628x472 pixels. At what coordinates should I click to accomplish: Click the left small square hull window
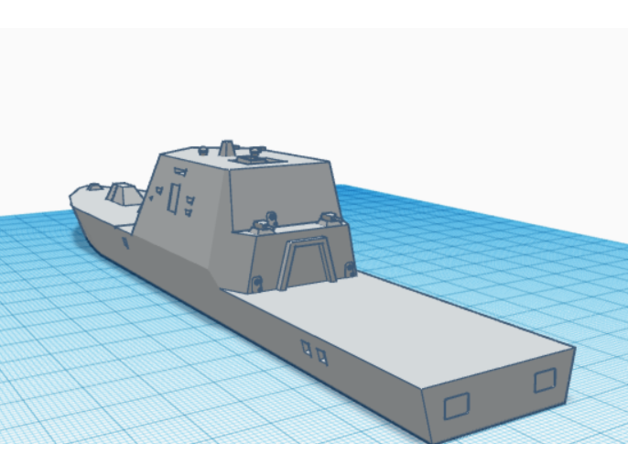306,347
